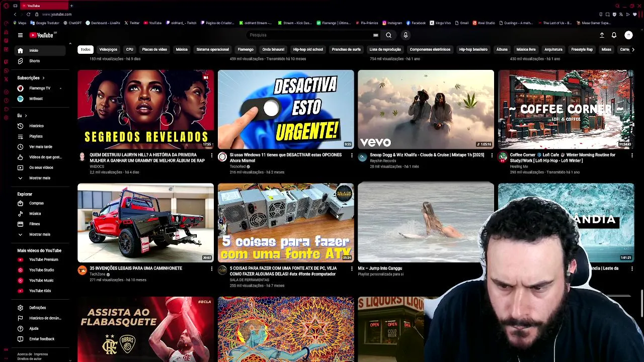The image size is (644, 362).
Task: Open Compras under Explorar
Action: (40, 203)
